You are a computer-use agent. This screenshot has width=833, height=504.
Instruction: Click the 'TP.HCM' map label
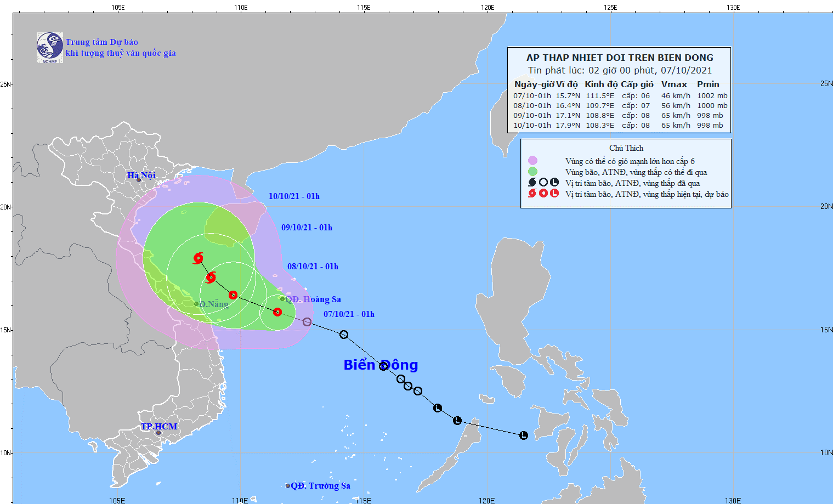click(x=159, y=427)
